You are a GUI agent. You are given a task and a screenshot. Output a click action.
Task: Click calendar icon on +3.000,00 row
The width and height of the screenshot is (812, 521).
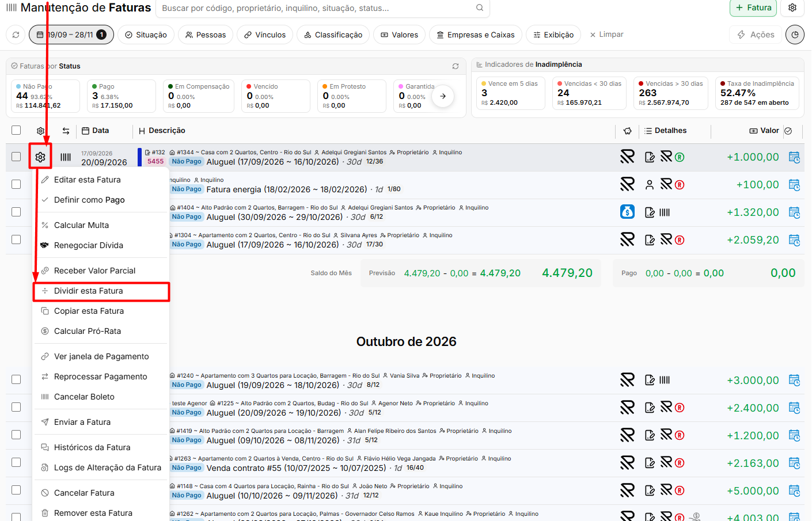tap(794, 380)
